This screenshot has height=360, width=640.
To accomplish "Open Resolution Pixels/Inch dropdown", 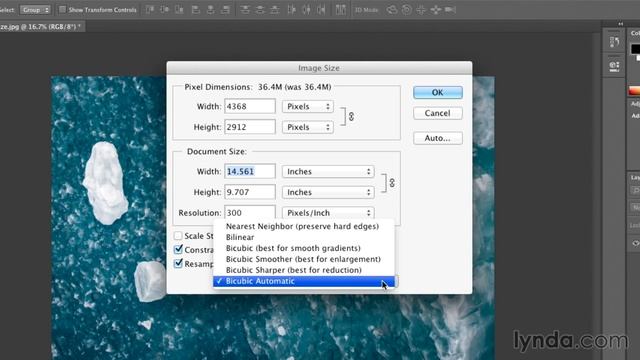I will click(328, 213).
